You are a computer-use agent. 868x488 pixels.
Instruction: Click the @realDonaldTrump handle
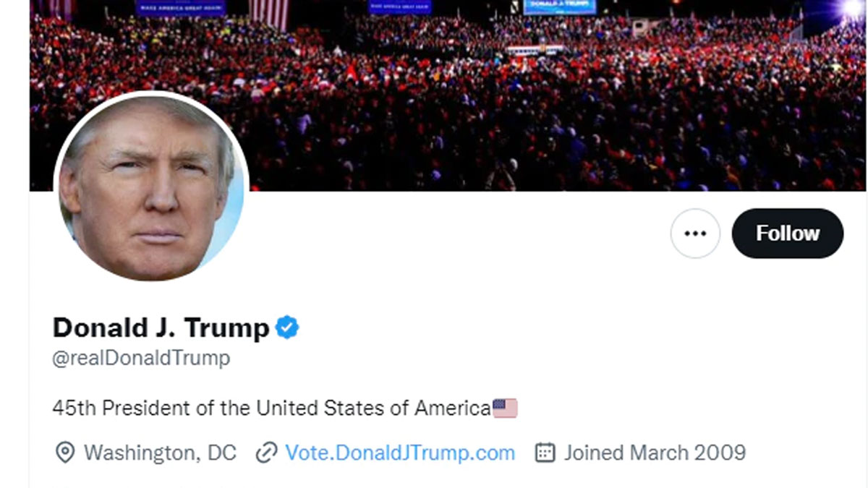pos(141,358)
